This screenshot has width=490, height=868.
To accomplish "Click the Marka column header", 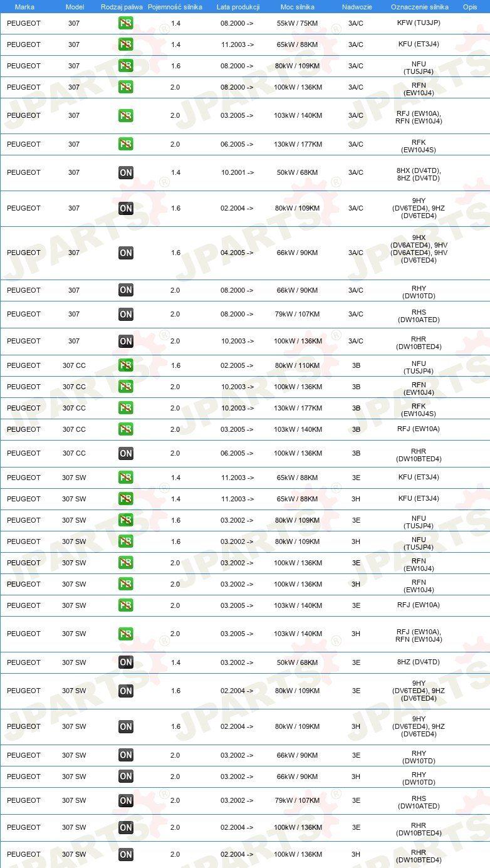I will 24,7.
